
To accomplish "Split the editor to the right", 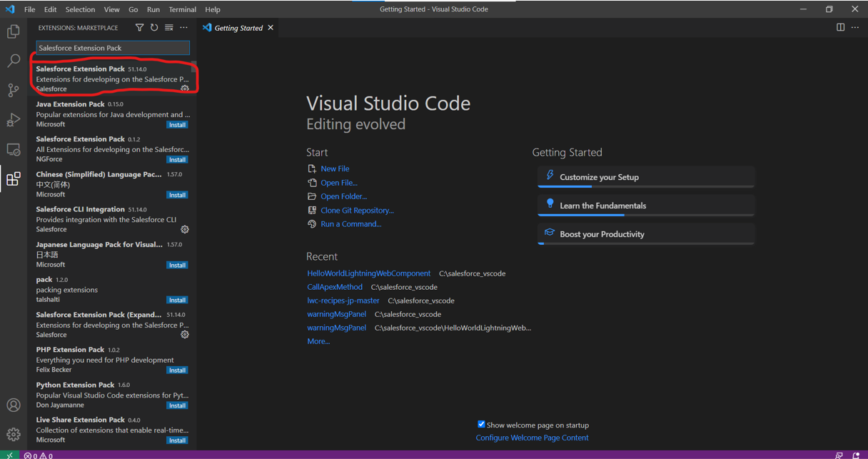I will [x=840, y=28].
